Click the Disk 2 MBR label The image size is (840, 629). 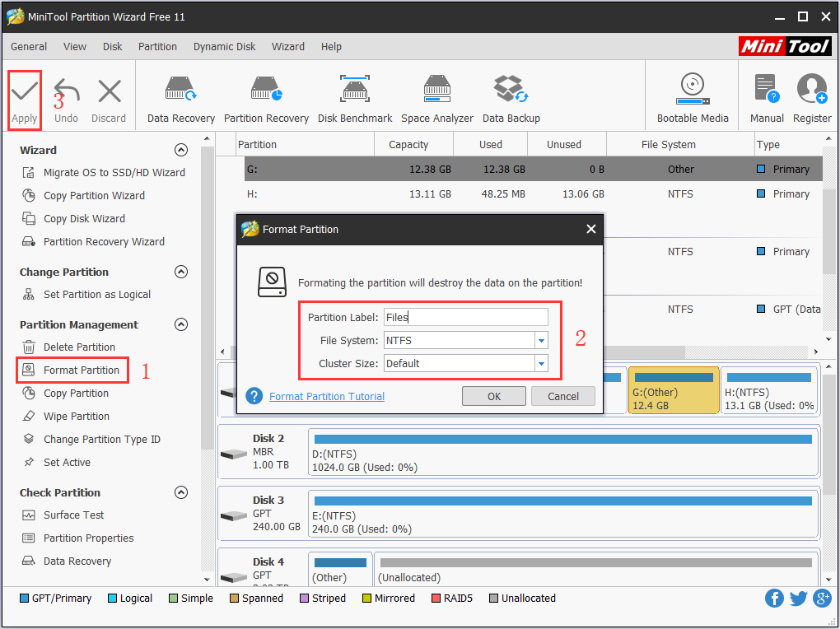[x=263, y=452]
